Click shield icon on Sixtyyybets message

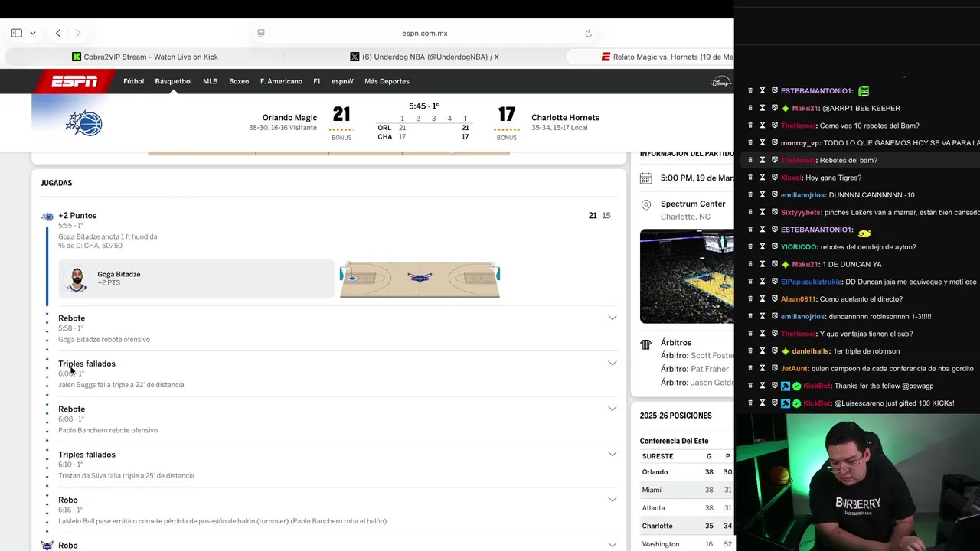(x=775, y=212)
